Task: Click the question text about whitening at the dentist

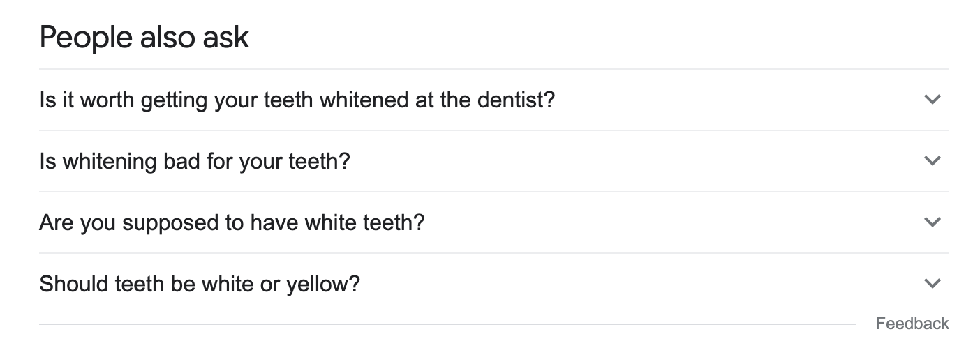Action: pyautogui.click(x=297, y=100)
